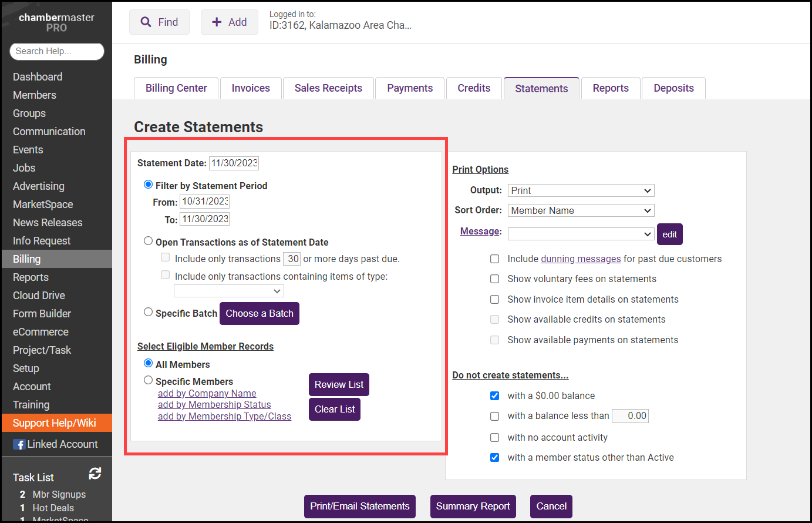Screen dimensions: 812x523
Task: Click the Task List refresh icon
Action: pyautogui.click(x=95, y=474)
